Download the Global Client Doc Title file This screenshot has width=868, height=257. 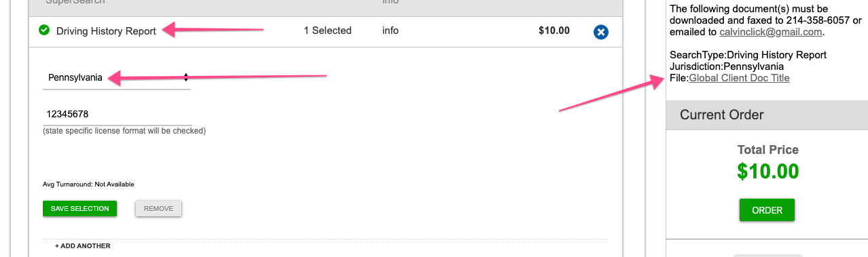coord(739,78)
